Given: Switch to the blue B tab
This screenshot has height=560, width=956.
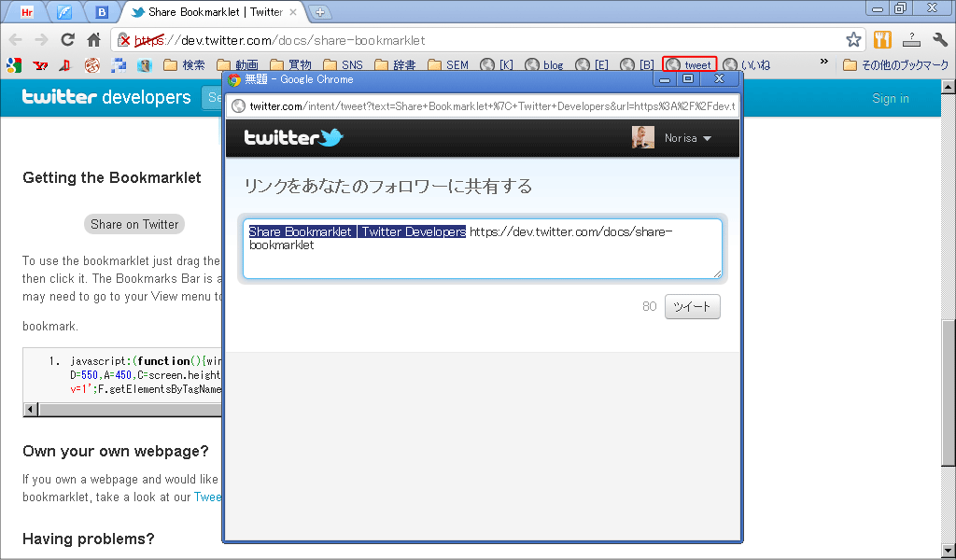Looking at the screenshot, I should (x=102, y=12).
